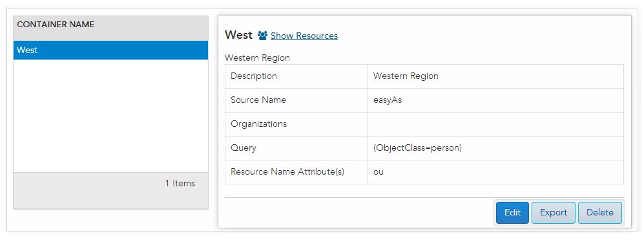Click the Organizations row label
This screenshot has width=644, height=240.
point(259,124)
